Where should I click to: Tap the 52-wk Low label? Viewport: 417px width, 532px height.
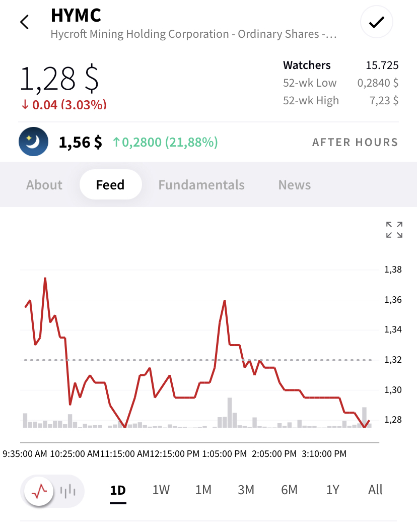coord(309,83)
